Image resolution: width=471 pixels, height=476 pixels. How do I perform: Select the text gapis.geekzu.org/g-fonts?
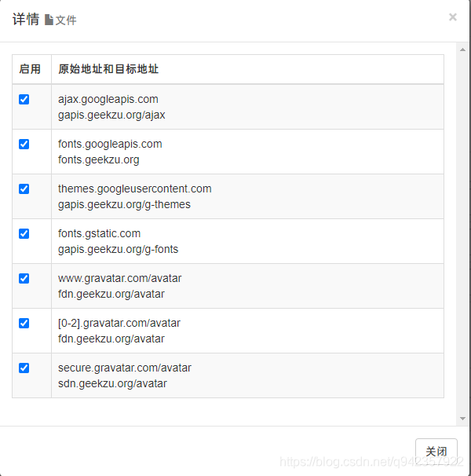pos(118,249)
